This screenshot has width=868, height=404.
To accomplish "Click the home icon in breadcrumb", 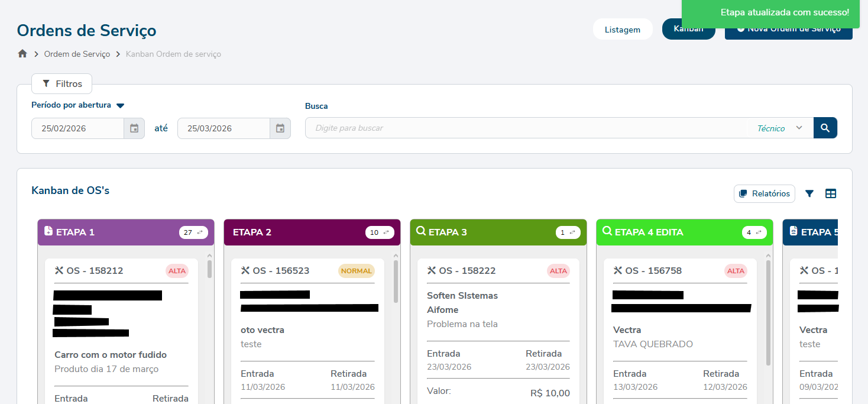I will pyautogui.click(x=22, y=54).
